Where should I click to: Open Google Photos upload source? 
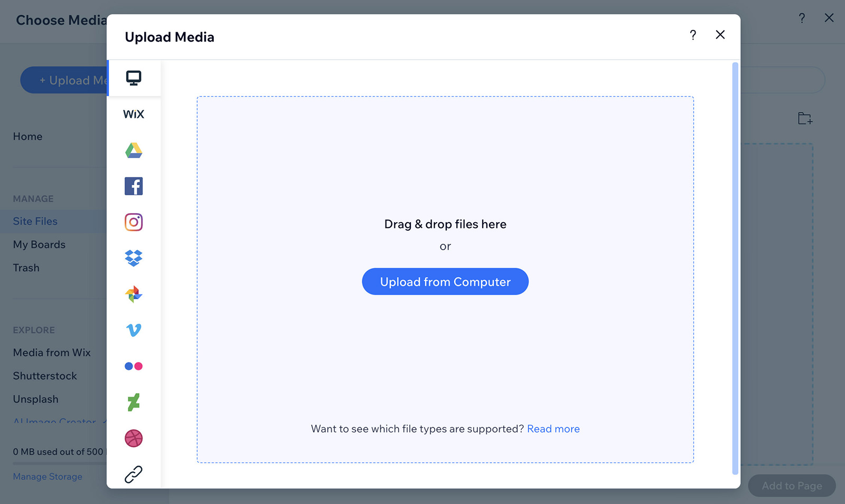(x=134, y=294)
